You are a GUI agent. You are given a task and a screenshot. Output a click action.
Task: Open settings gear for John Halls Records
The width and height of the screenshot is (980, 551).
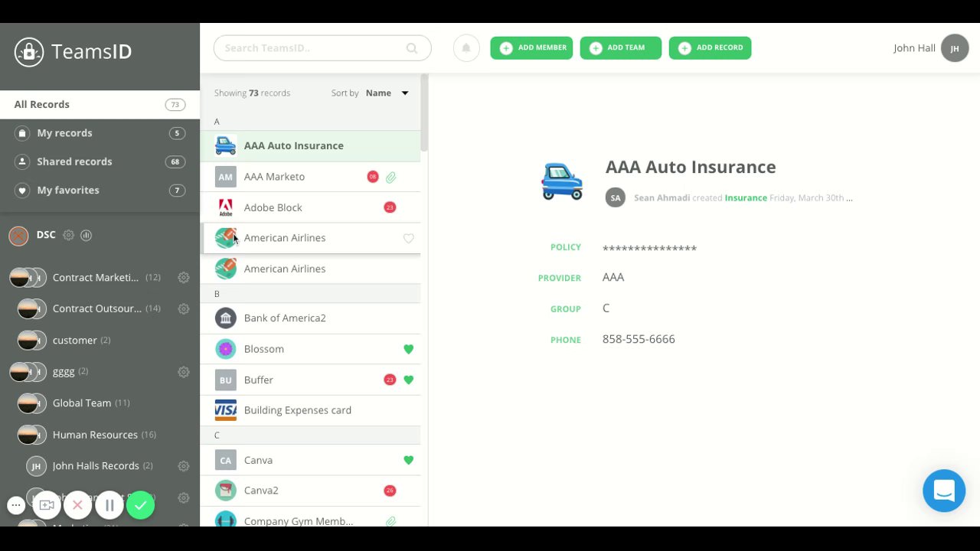pyautogui.click(x=184, y=466)
